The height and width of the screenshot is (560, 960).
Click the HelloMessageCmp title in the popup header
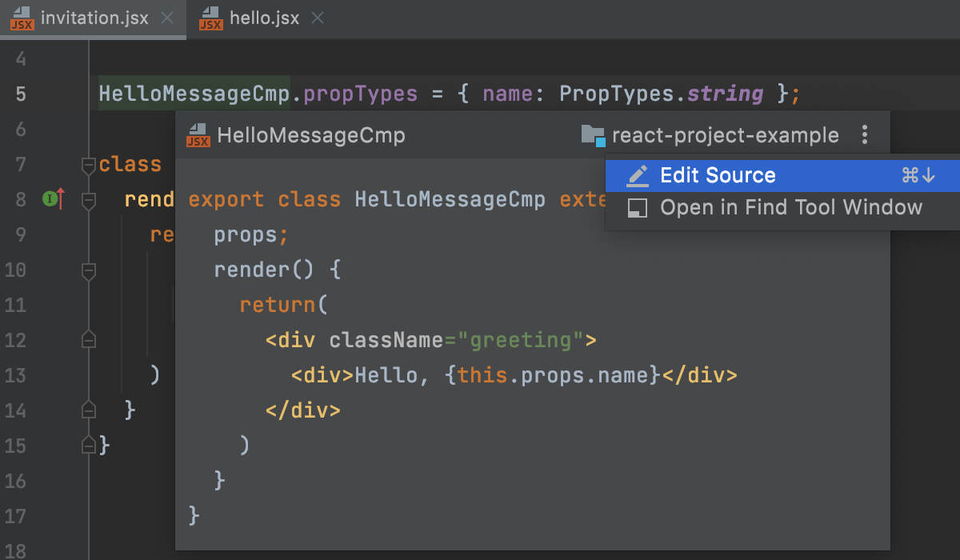[311, 135]
